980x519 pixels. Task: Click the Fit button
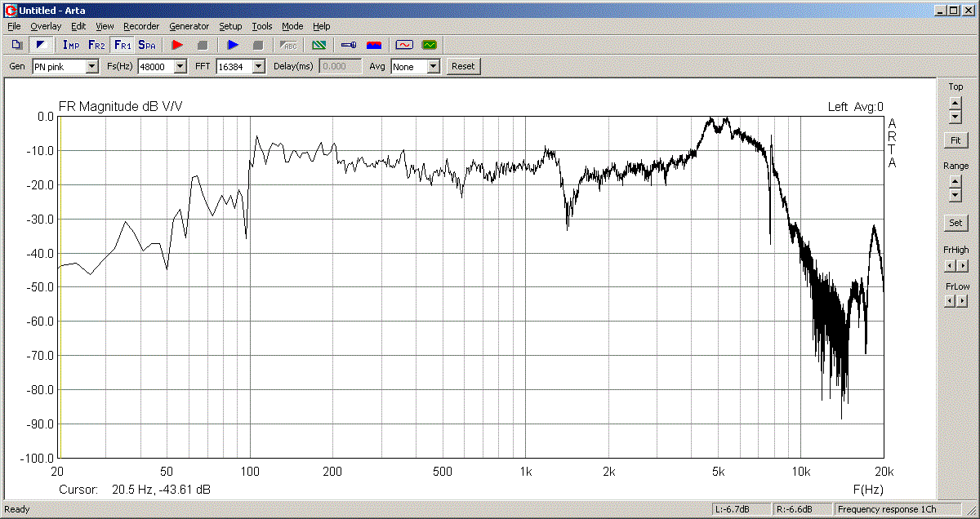[x=955, y=140]
